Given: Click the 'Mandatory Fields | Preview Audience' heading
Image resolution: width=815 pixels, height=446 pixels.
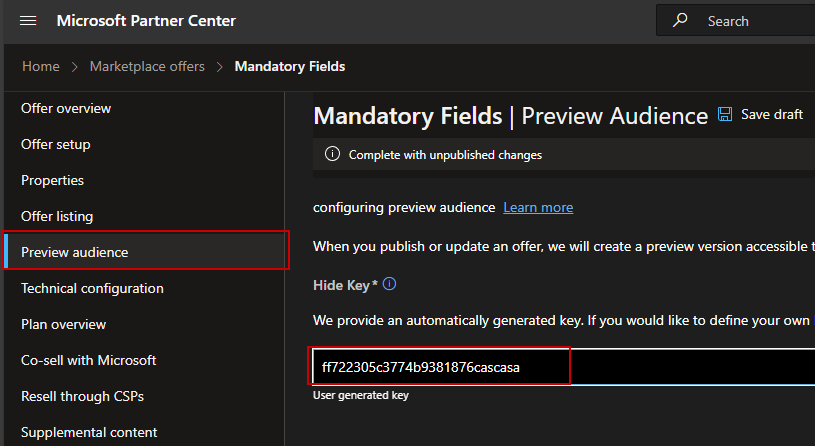Looking at the screenshot, I should point(510,115).
